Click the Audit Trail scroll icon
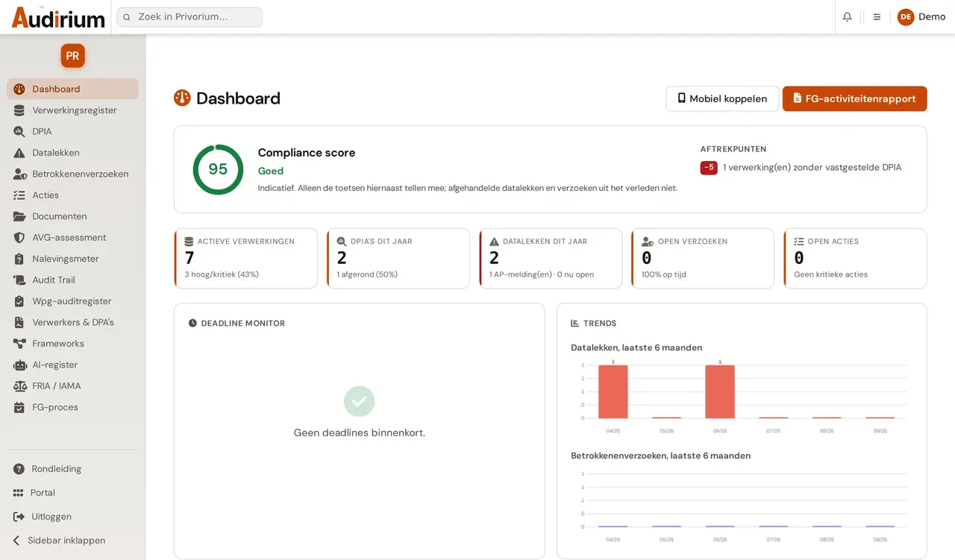 tap(19, 280)
